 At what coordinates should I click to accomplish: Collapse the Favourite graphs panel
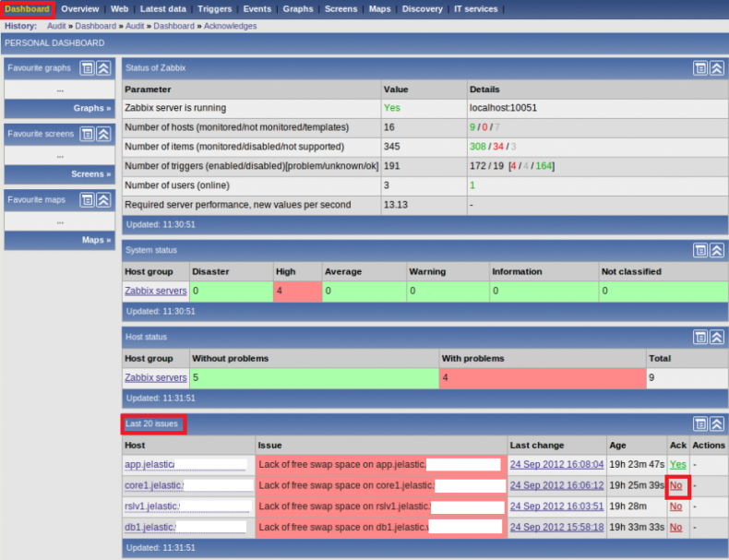[102, 68]
